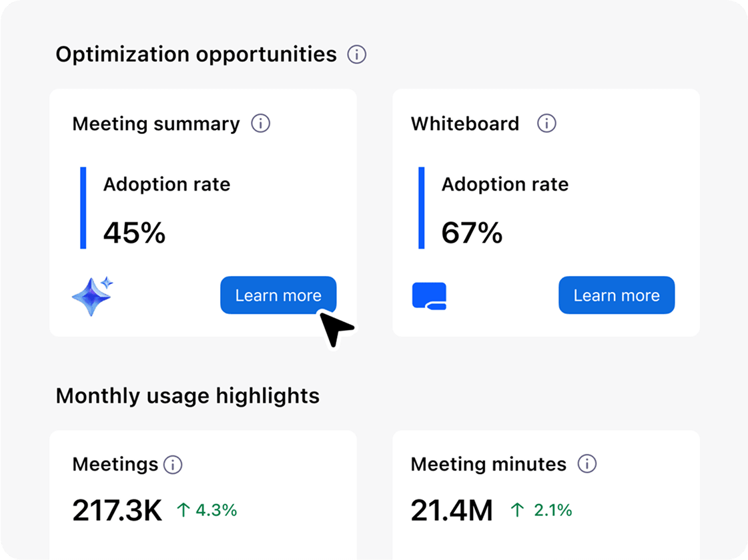
Task: Click the info icon next to Whiteboard
Action: (x=546, y=124)
